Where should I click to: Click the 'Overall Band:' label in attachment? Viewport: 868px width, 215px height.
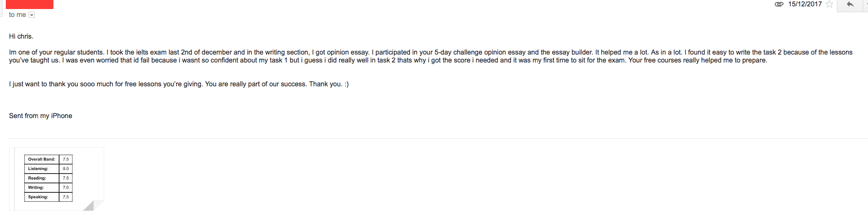pos(42,159)
